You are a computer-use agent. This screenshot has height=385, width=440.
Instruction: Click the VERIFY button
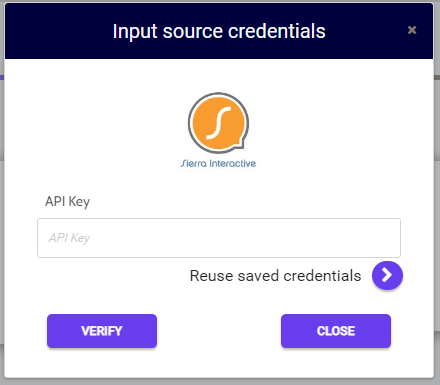pyautogui.click(x=102, y=331)
